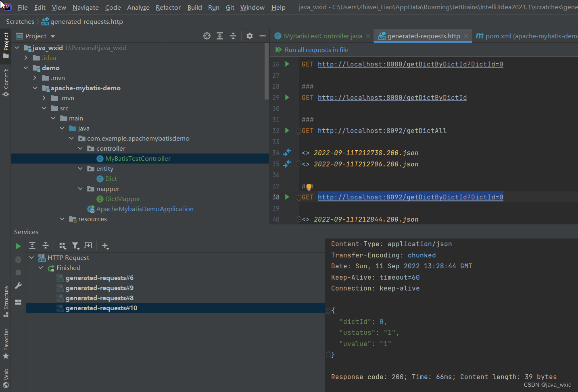578x392 pixels.
Task: Open the Web tool window
Action: (x=6, y=378)
